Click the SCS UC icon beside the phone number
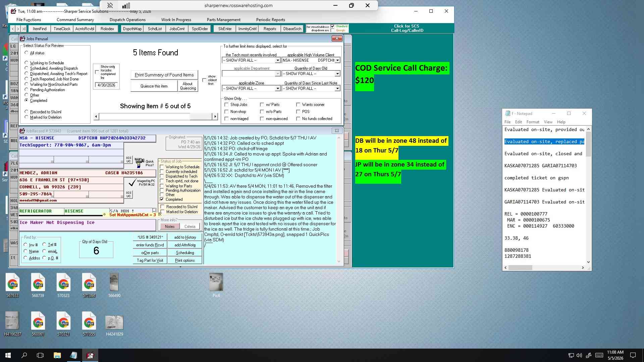The height and width of the screenshot is (362, 644). pyautogui.click(x=128, y=194)
